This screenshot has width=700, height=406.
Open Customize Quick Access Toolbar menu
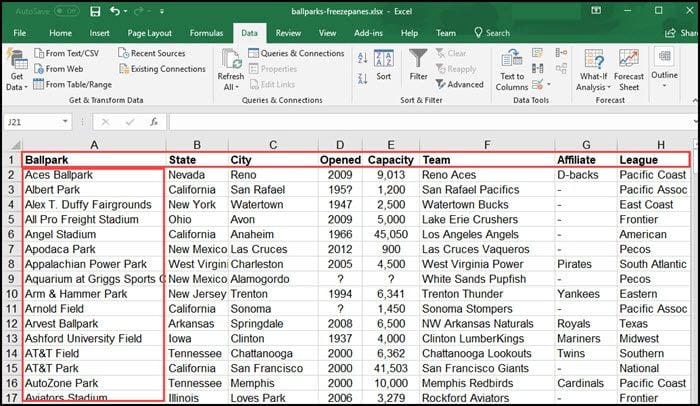[162, 11]
